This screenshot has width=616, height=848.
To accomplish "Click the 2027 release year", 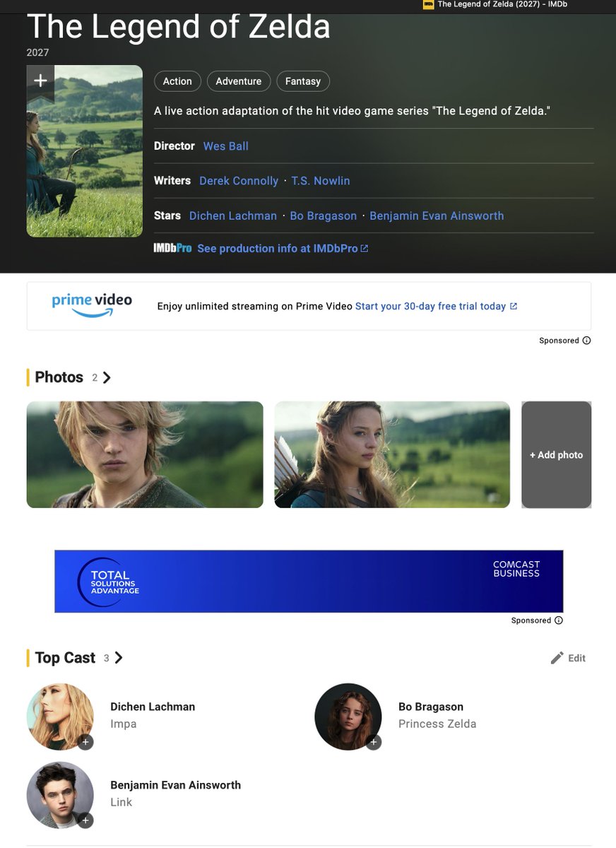I will tap(38, 53).
